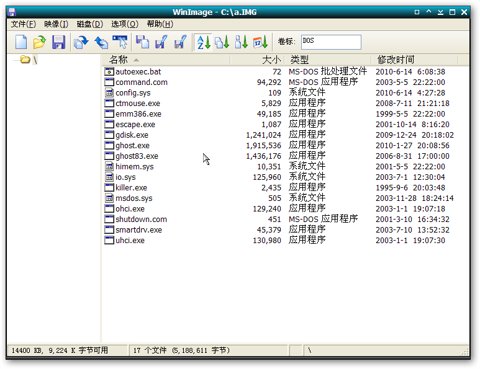480x369 pixels.
Task: Select file name command.com
Action: pyautogui.click(x=141, y=82)
